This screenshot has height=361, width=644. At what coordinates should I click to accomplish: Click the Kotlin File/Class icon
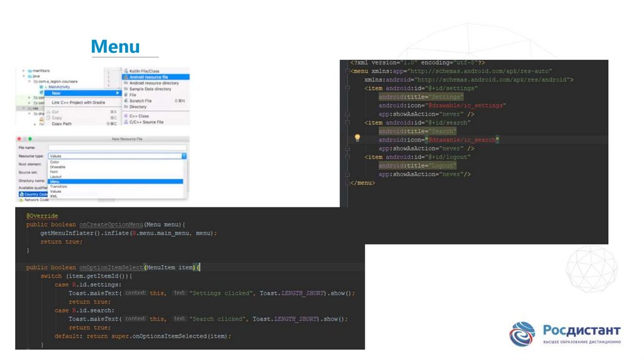(x=126, y=71)
